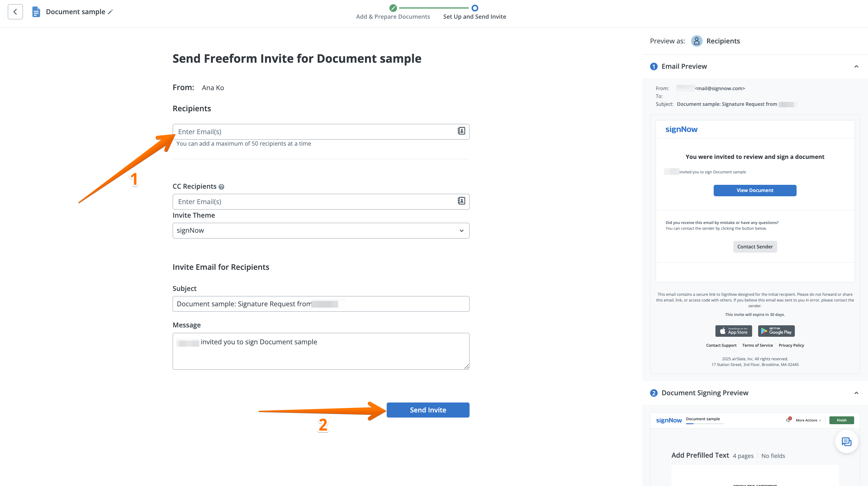The width and height of the screenshot is (868, 486).
Task: Go to Add & Prepare Documents step
Action: tap(393, 17)
